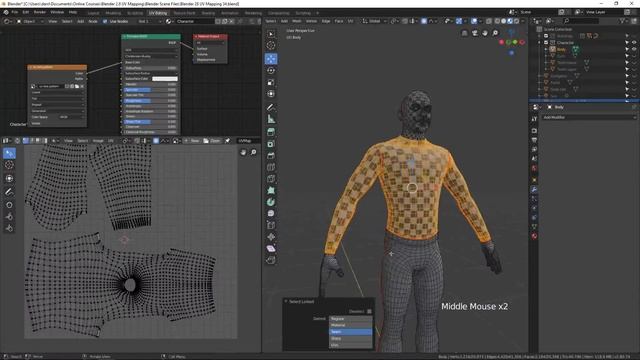Adjust the Roughness slider in Principled BSDF
The image size is (640, 360).
pyautogui.click(x=150, y=100)
